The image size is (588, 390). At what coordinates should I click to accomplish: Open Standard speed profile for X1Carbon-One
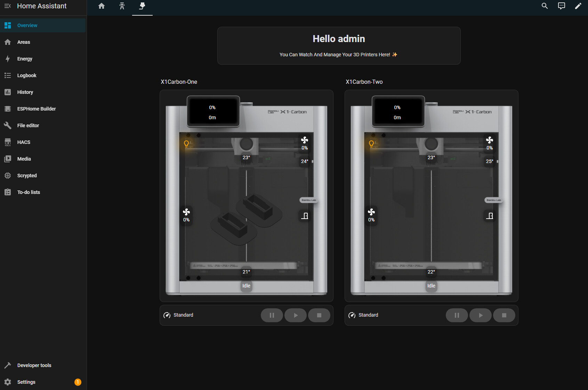[x=179, y=315]
